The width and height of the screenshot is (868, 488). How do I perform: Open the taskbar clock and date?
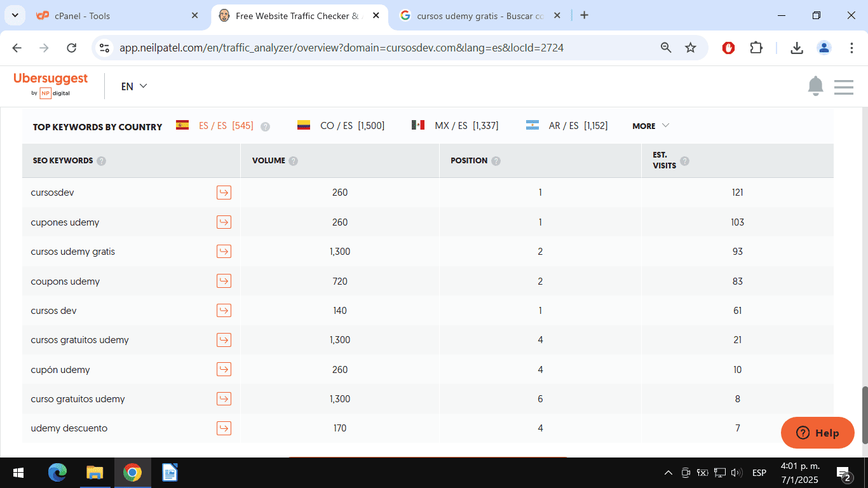pyautogui.click(x=800, y=473)
